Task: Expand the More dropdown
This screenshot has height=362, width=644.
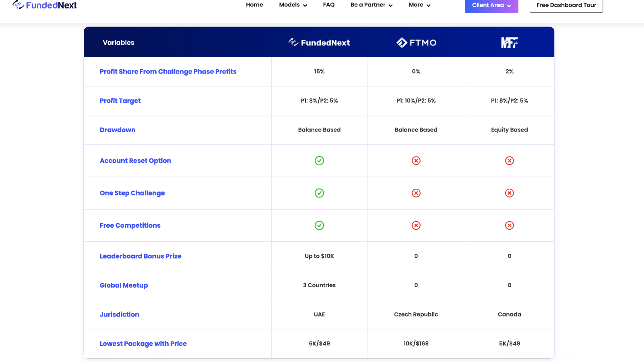Action: [419, 5]
